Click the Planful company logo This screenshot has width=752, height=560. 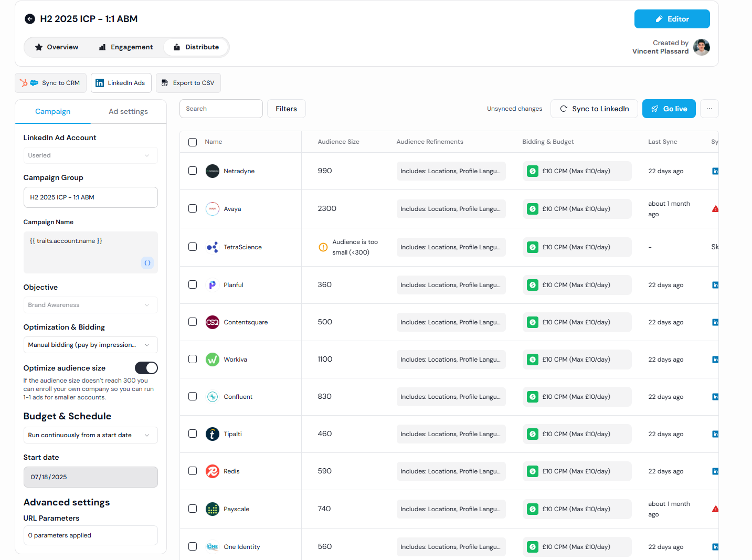(x=213, y=285)
